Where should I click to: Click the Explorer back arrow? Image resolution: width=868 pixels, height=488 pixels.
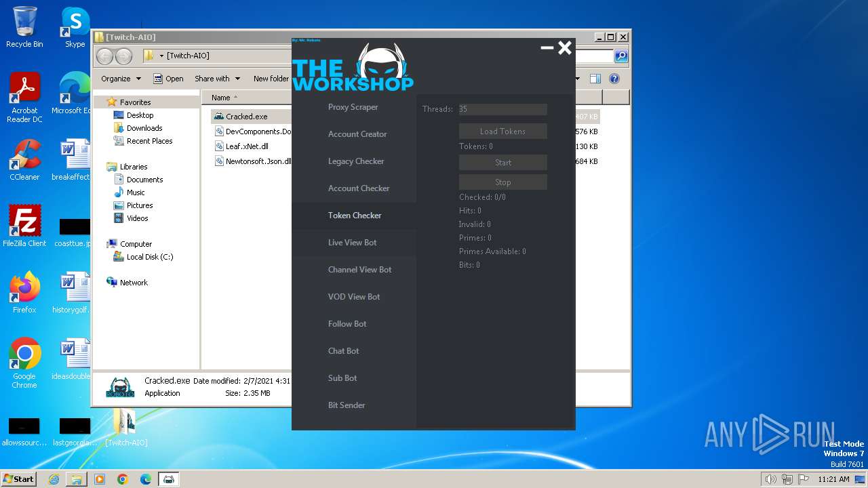pos(104,56)
